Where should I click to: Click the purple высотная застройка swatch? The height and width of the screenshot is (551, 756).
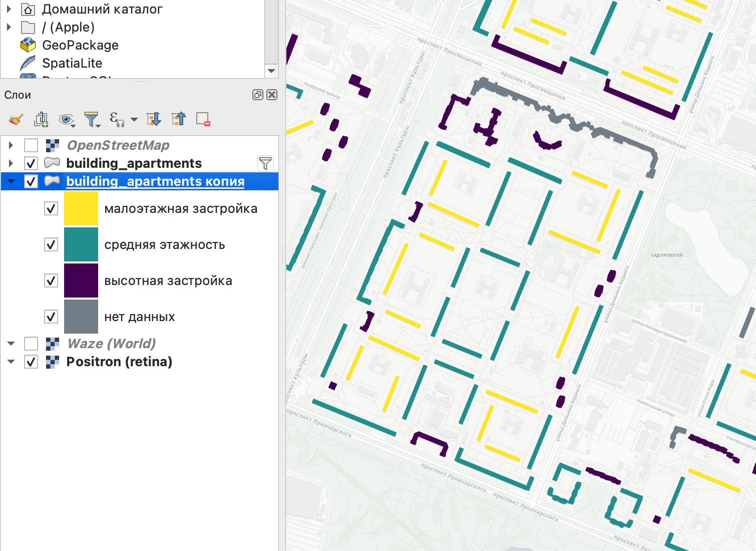[x=81, y=281]
